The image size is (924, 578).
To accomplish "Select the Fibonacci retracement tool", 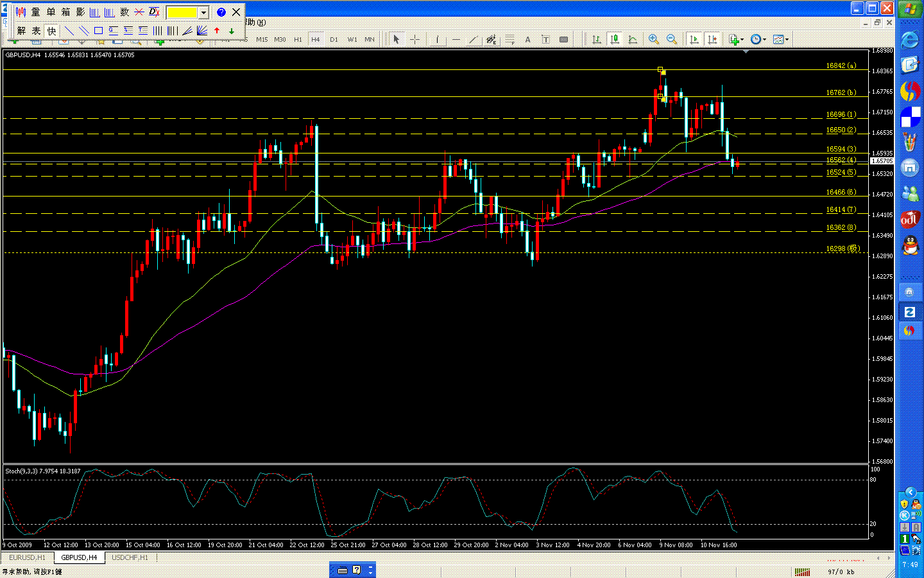I will pyautogui.click(x=509, y=39).
